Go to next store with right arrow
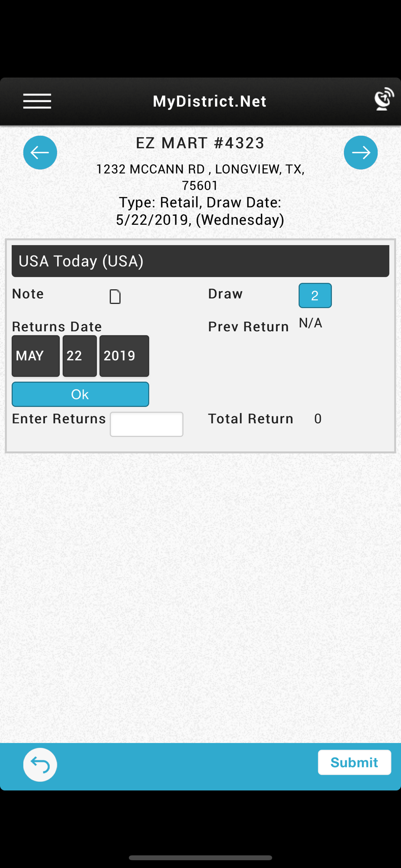The image size is (401, 868). tap(361, 153)
